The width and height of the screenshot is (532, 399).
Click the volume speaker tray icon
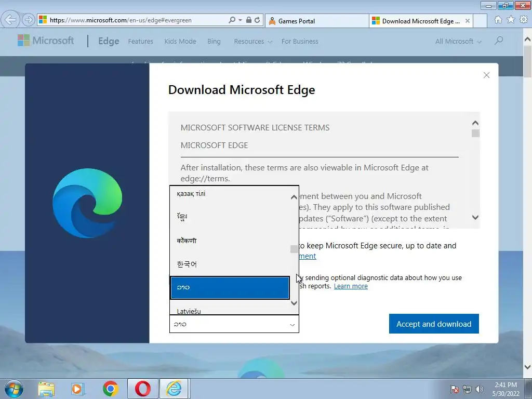pyautogui.click(x=479, y=389)
